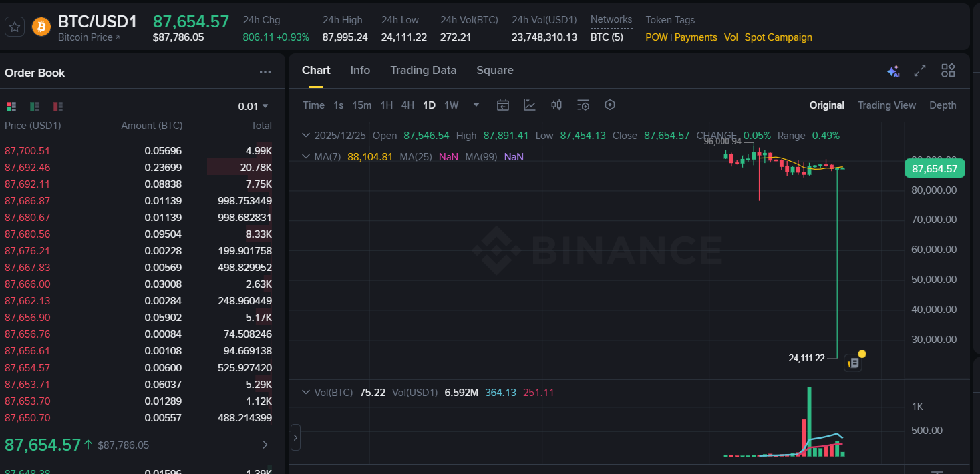Collapse the MA(7) indicator row chevron
The height and width of the screenshot is (474, 980).
tap(306, 156)
